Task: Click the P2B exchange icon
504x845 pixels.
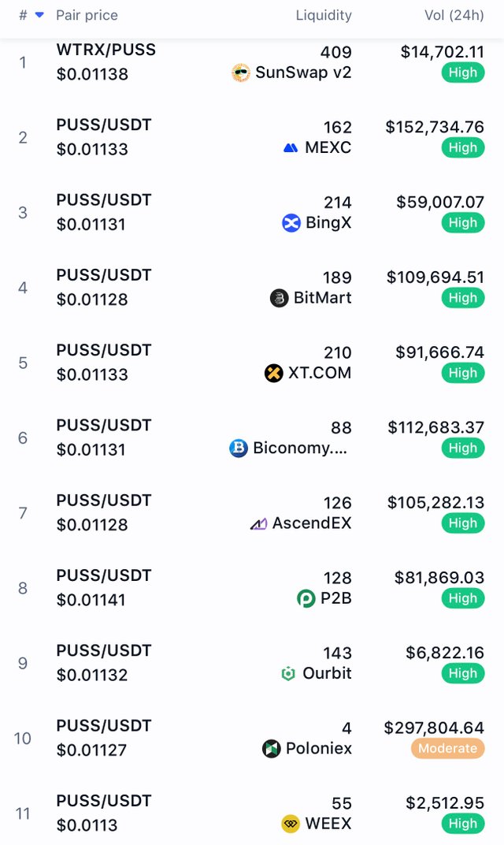Action: 306,598
